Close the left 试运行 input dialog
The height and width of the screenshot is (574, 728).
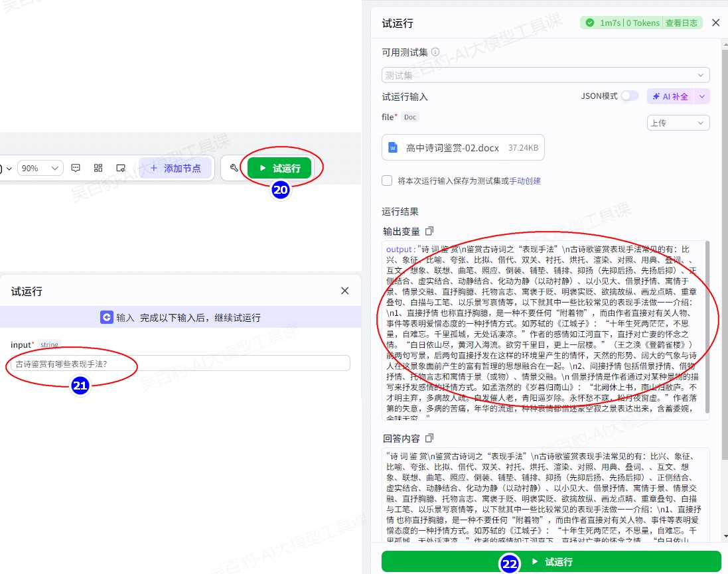344,291
